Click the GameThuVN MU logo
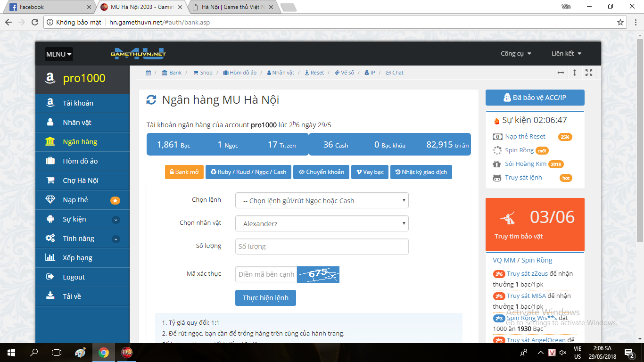 point(138,53)
